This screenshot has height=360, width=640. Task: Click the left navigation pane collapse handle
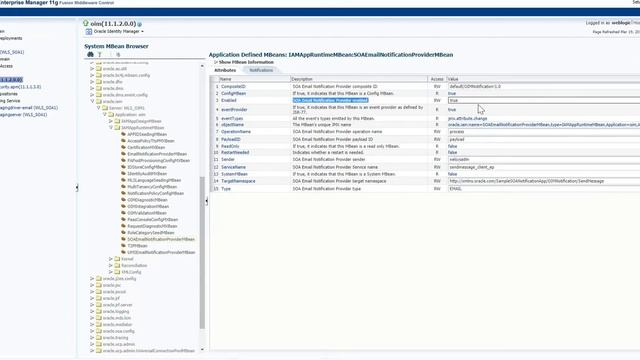(77, 188)
